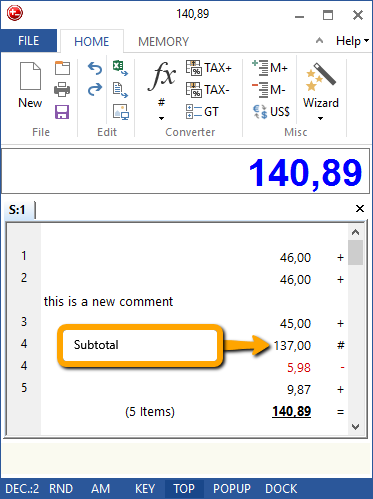
Task: Select the 137,00 subtotal value
Action: 292,346
